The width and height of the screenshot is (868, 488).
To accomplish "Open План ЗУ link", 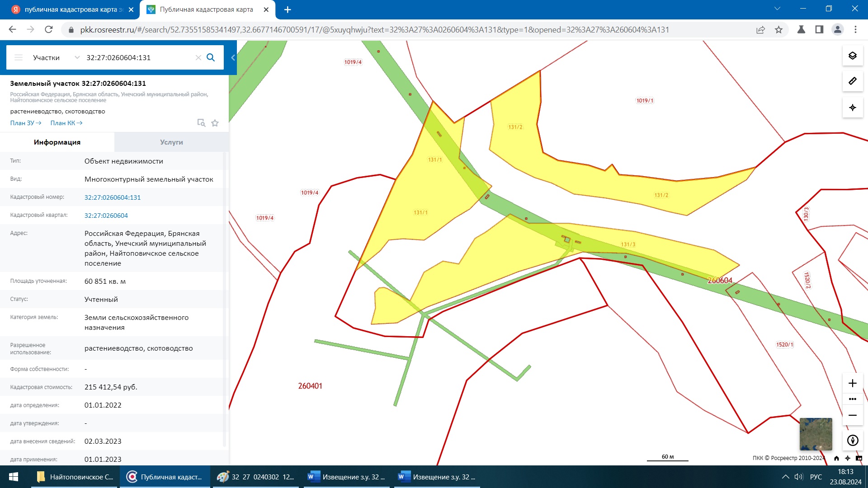I will click(26, 123).
